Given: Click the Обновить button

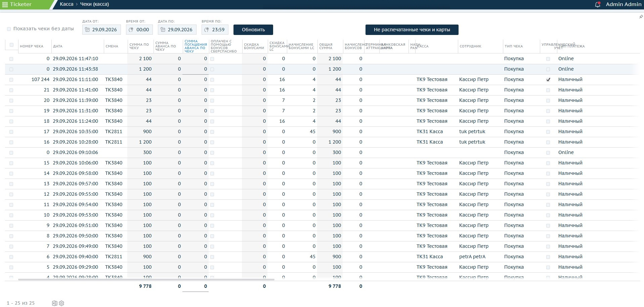Looking at the screenshot, I should click(253, 30).
